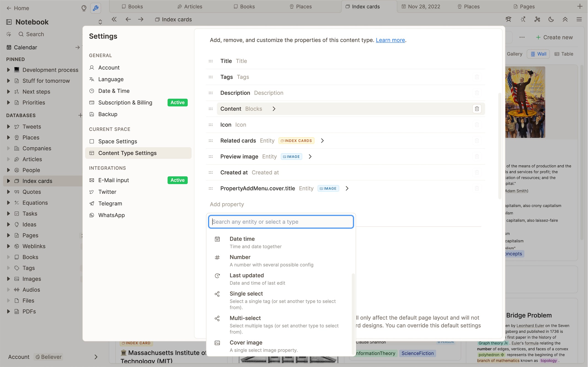
Task: Click the Equations database icon in sidebar
Action: [17, 203]
